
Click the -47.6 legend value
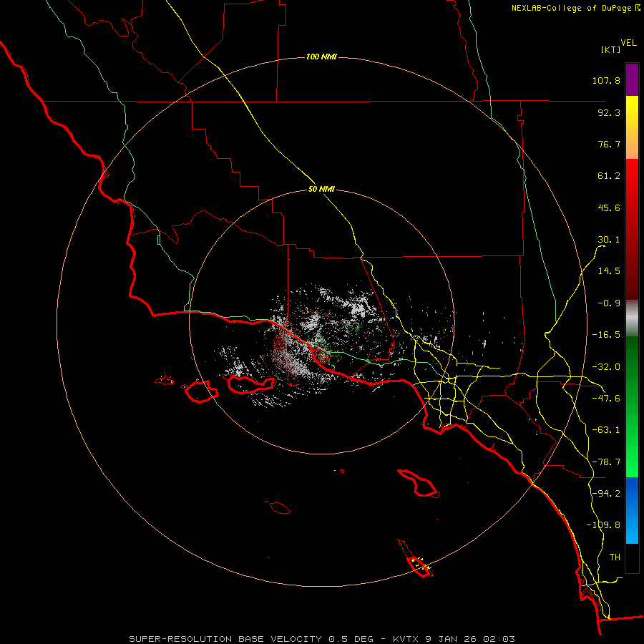pos(606,399)
